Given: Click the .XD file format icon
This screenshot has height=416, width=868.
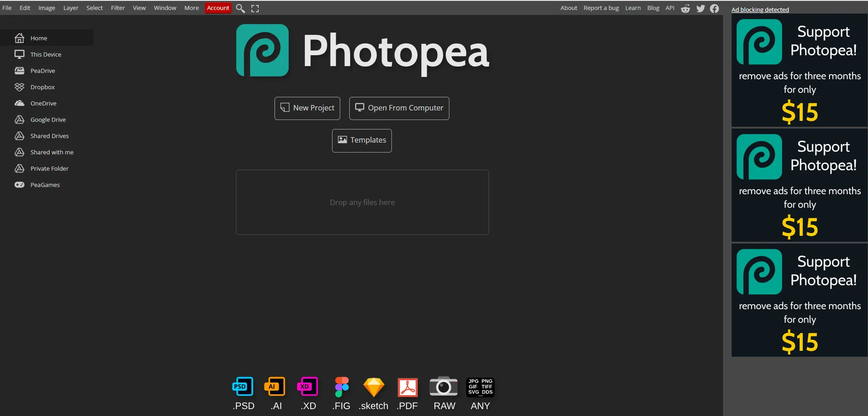Looking at the screenshot, I should 308,387.
